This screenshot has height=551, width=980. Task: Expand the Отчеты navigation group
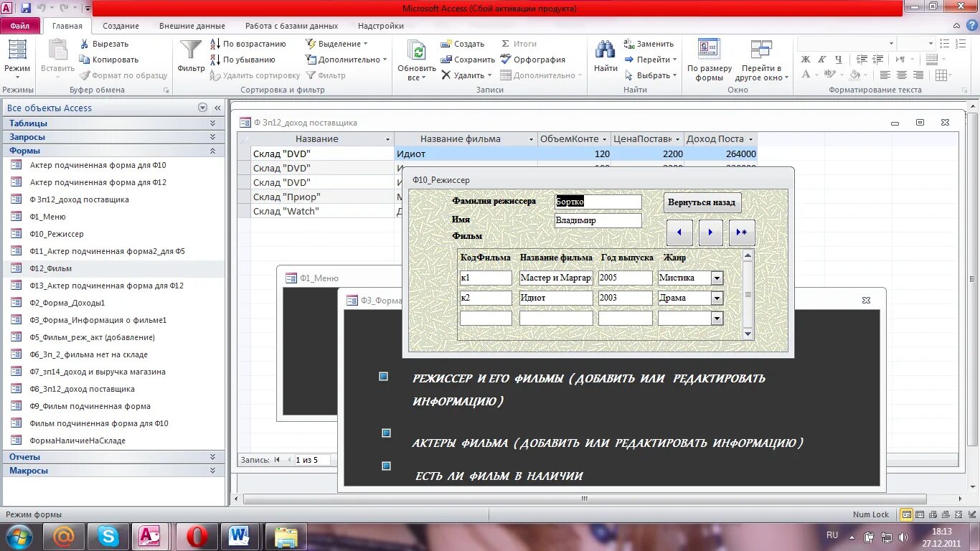(212, 456)
